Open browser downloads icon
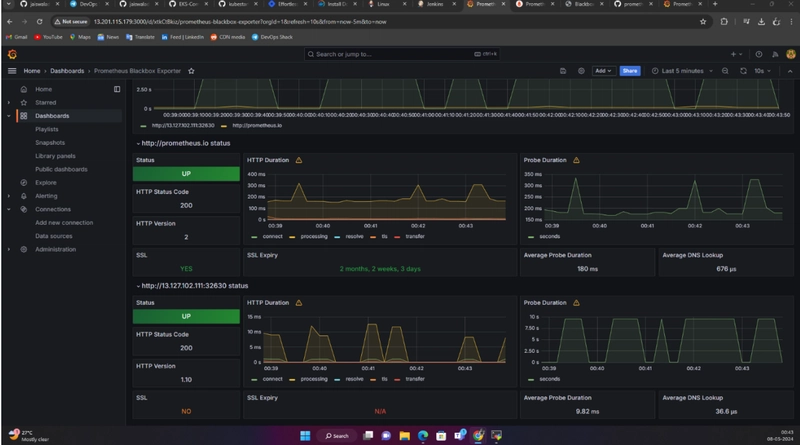The width and height of the screenshot is (800, 445). [x=761, y=21]
